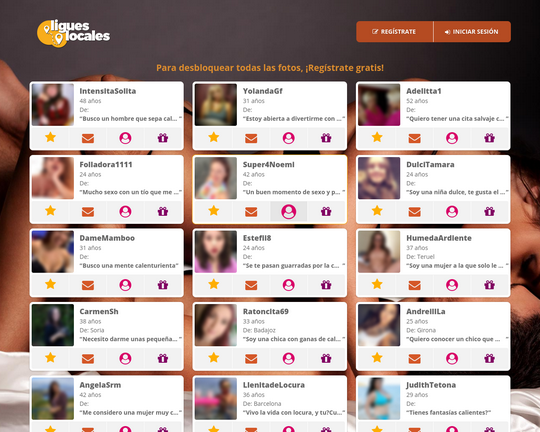The height and width of the screenshot is (432, 540).
Task: Open the AngelaSrm username link
Action: point(100,385)
